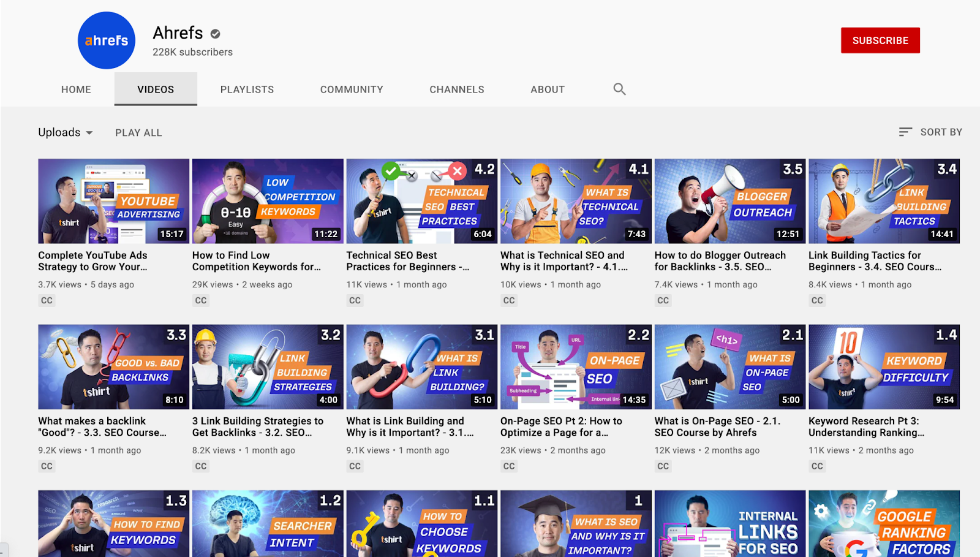Play the What Is Link Building thumbnail
Screen dimensions: 980x557
(422, 367)
